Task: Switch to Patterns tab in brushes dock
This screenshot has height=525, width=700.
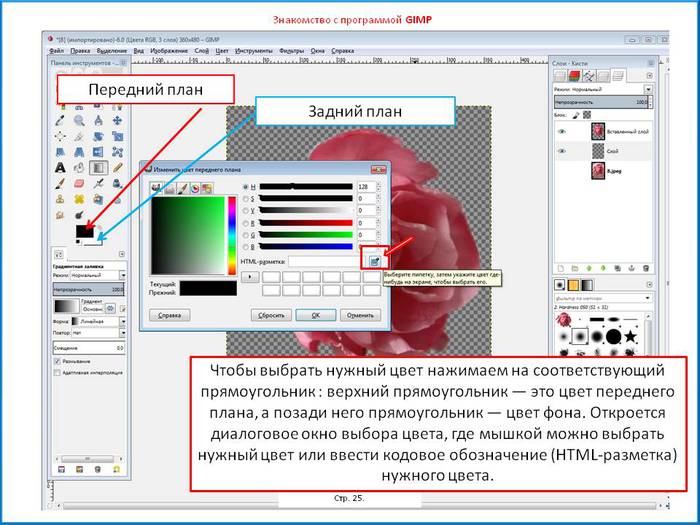Action: pyautogui.click(x=573, y=285)
